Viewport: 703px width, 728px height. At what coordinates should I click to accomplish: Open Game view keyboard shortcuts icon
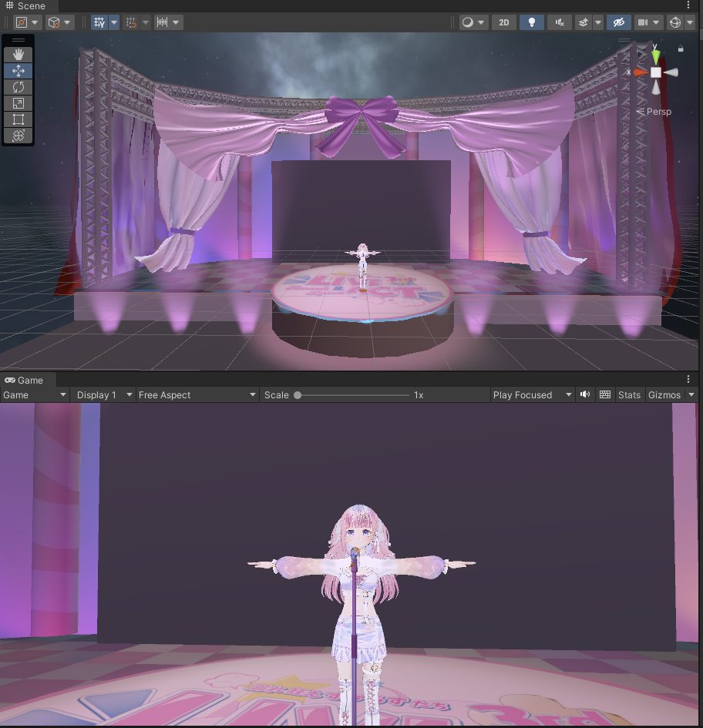(605, 394)
